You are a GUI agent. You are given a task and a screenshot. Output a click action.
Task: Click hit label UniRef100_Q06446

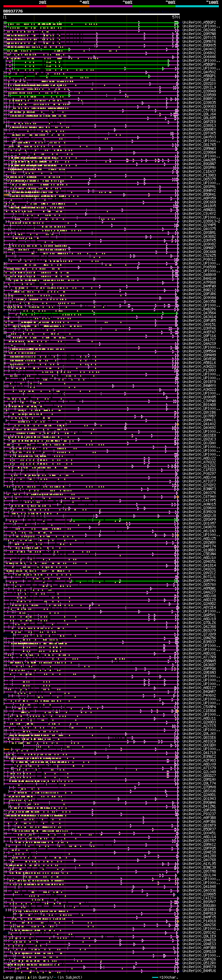click(x=199, y=57)
